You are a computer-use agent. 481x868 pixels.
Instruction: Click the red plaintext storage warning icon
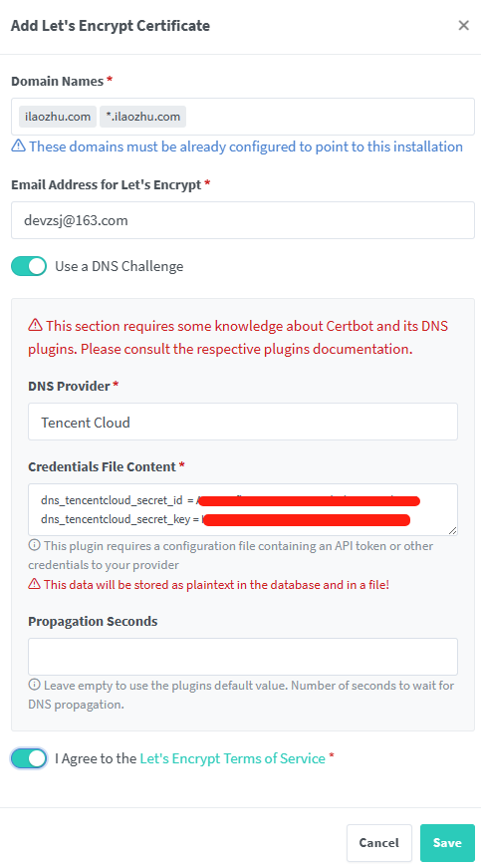pos(34,584)
